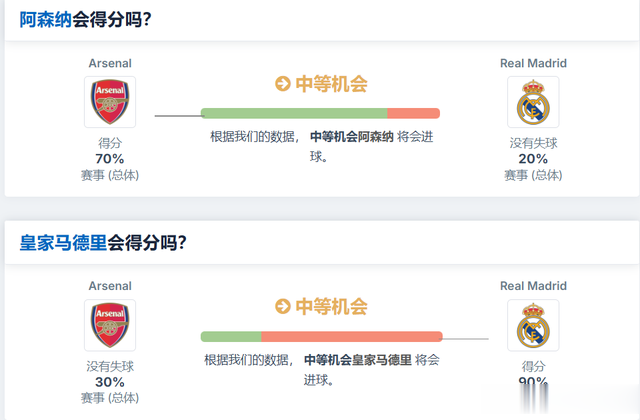Click the green part of Real Madrid's scoring bar

point(231,337)
